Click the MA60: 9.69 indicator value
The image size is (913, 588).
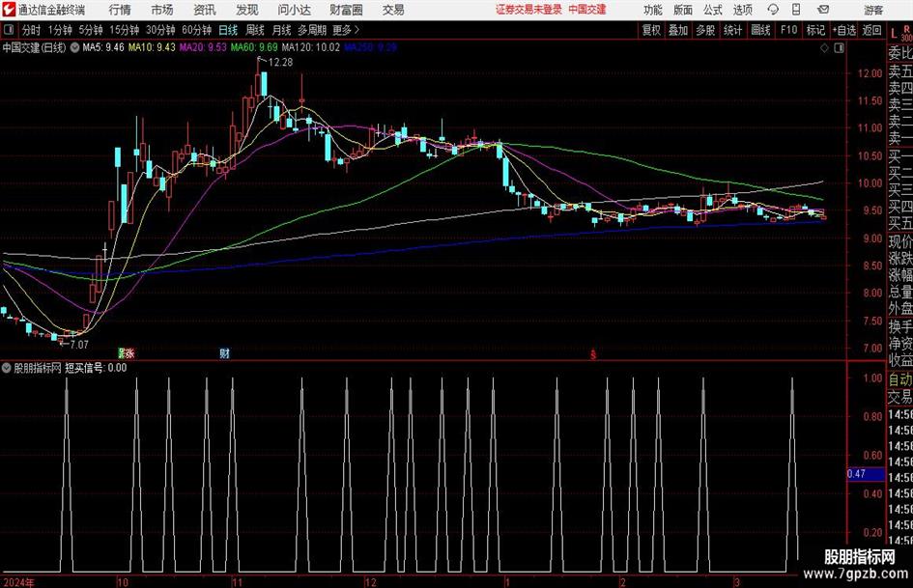click(x=254, y=47)
